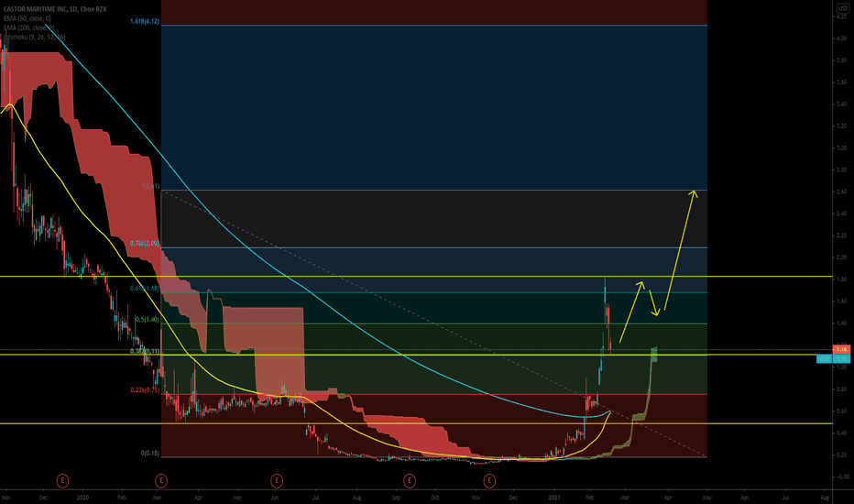Click the 0.5(1.40) Fibonacci level label
Viewport: 854px width, 504px height.
pyautogui.click(x=148, y=320)
